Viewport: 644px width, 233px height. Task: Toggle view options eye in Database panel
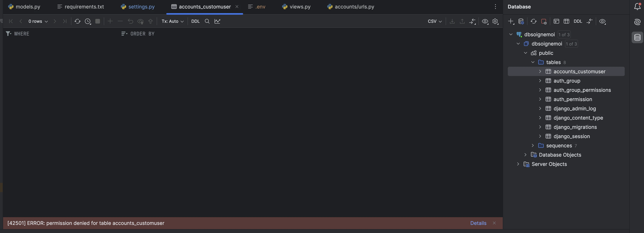click(x=602, y=21)
